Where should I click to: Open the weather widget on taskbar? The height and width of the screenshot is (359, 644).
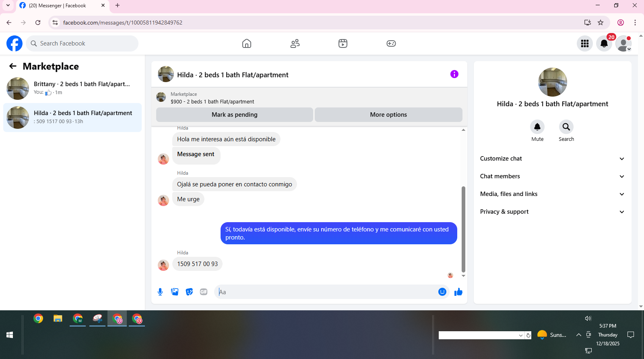coord(552,335)
